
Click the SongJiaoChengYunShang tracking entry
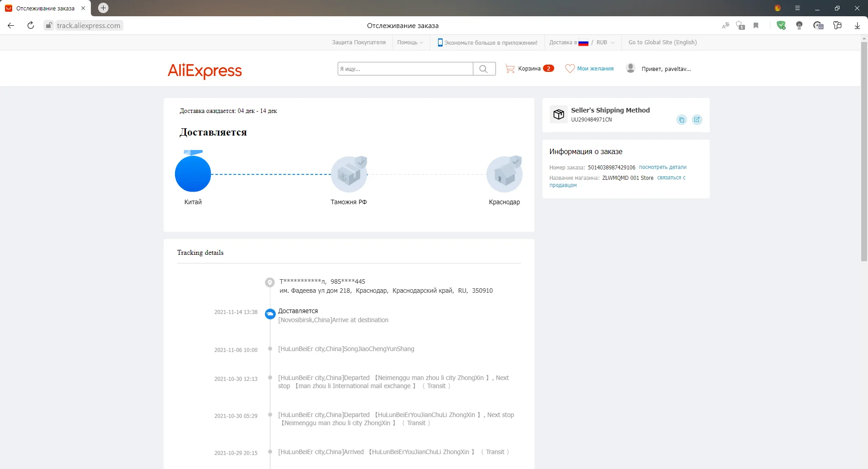coord(346,349)
